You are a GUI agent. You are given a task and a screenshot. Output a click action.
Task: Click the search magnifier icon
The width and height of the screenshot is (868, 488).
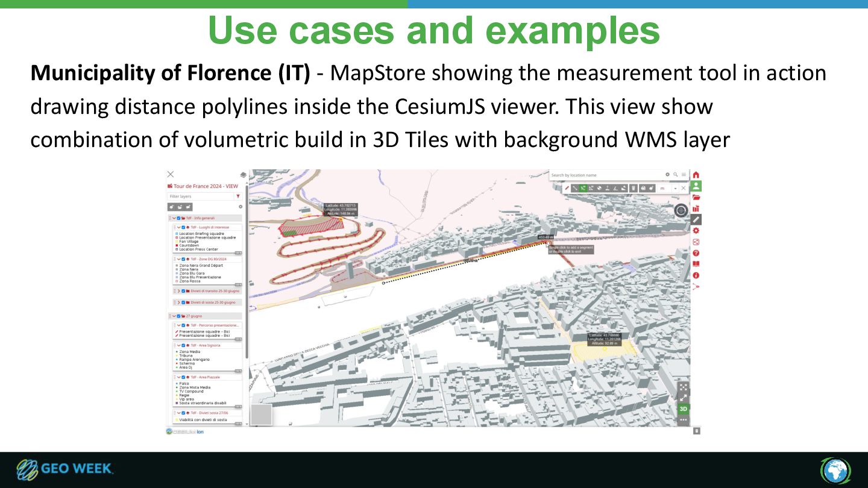tap(675, 175)
